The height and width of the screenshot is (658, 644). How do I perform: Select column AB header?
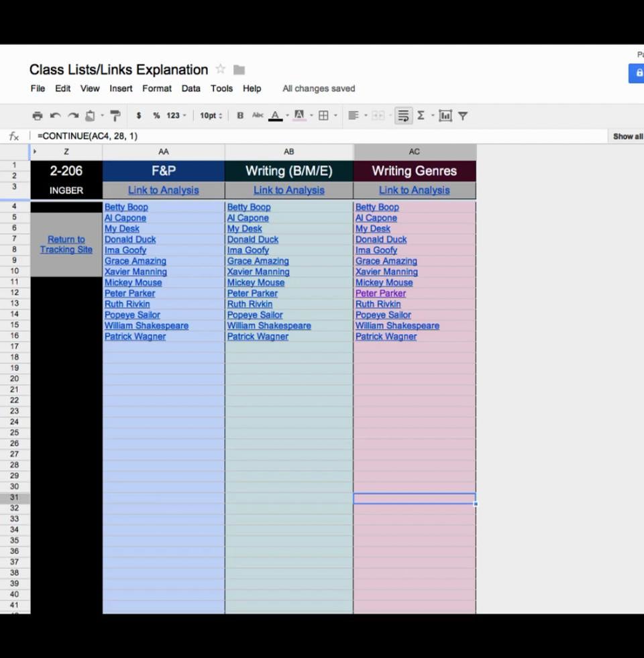click(x=289, y=152)
